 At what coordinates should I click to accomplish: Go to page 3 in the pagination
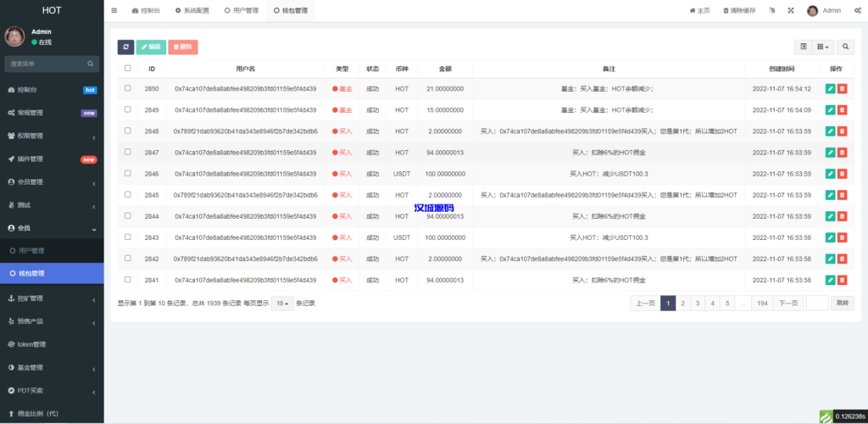698,303
